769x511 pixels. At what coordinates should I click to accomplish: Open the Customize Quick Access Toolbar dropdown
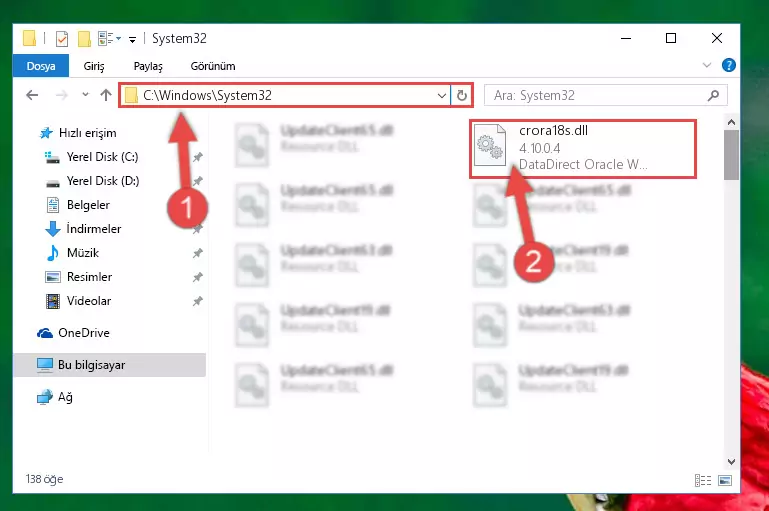[x=132, y=39]
